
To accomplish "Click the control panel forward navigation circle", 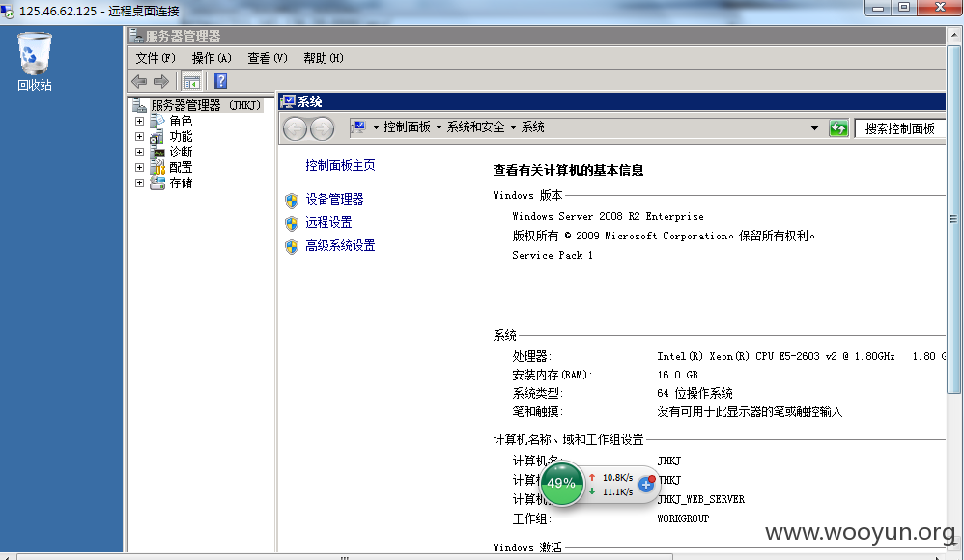I will pyautogui.click(x=322, y=128).
